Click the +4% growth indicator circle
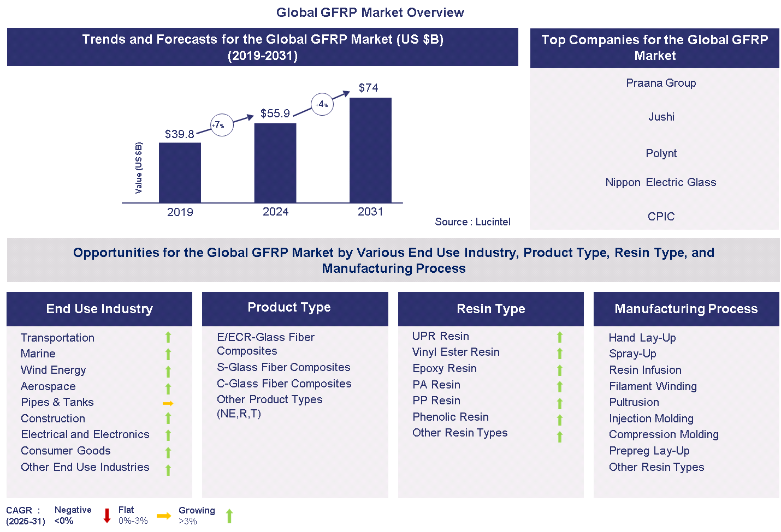 322,104
